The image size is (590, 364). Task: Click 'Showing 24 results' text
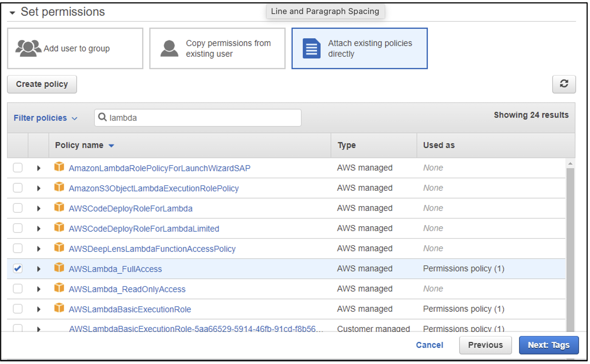point(531,115)
